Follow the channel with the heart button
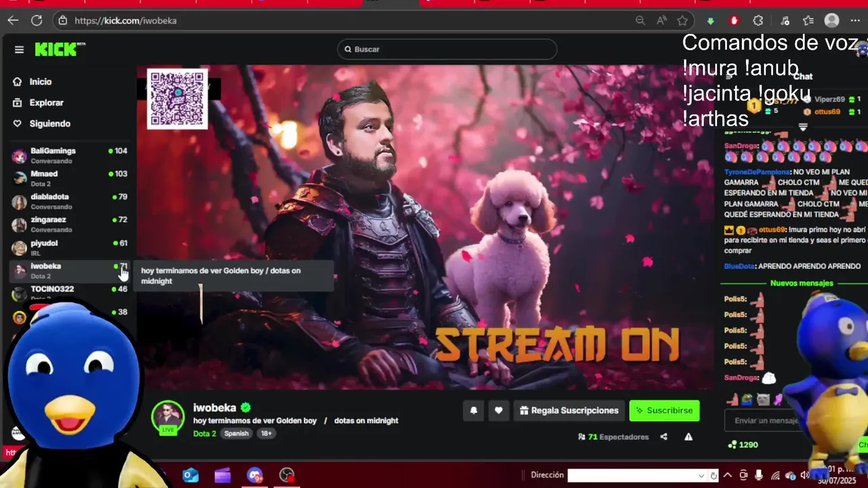Screen dimensions: 868x488 [498, 411]
